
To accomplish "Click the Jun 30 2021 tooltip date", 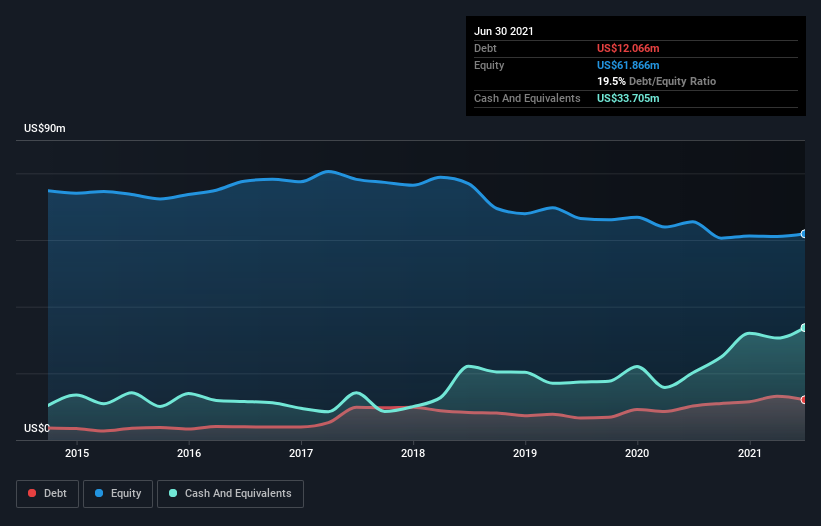I will click(504, 31).
